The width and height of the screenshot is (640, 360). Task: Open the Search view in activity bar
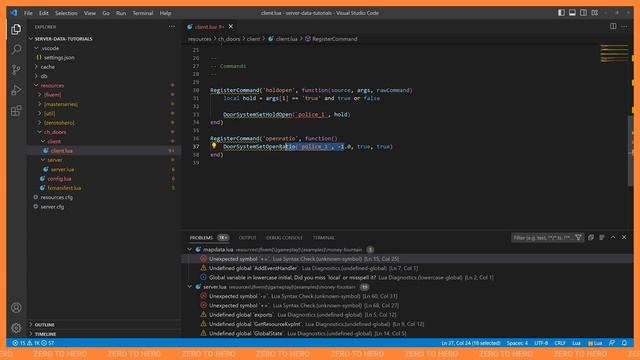(x=16, y=49)
